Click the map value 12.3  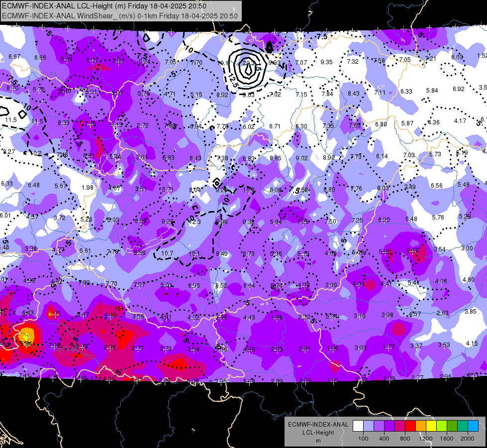click(195, 222)
